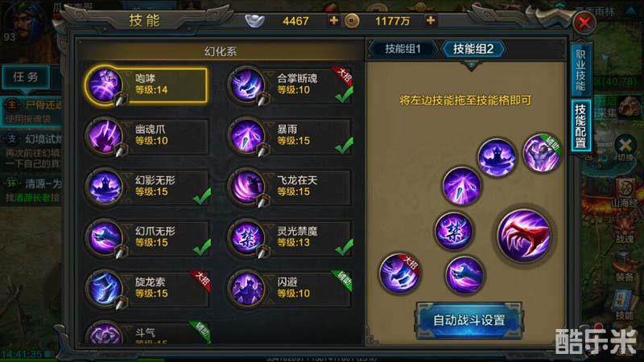Screen dimensions: 644x362
Task: Expand arrow below skill group tabs
Action: pos(471,66)
